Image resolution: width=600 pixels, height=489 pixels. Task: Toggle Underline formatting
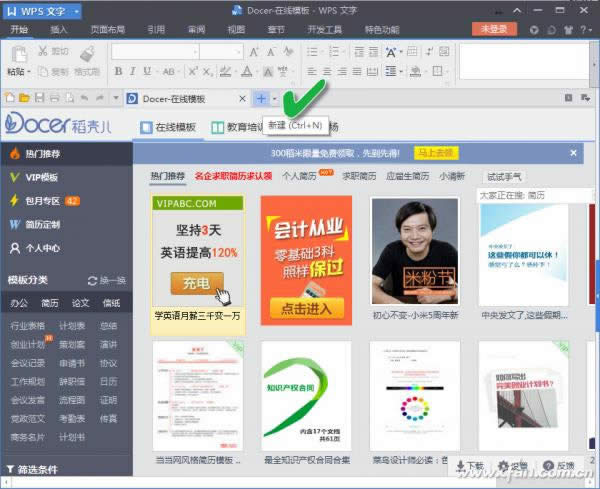pos(147,71)
